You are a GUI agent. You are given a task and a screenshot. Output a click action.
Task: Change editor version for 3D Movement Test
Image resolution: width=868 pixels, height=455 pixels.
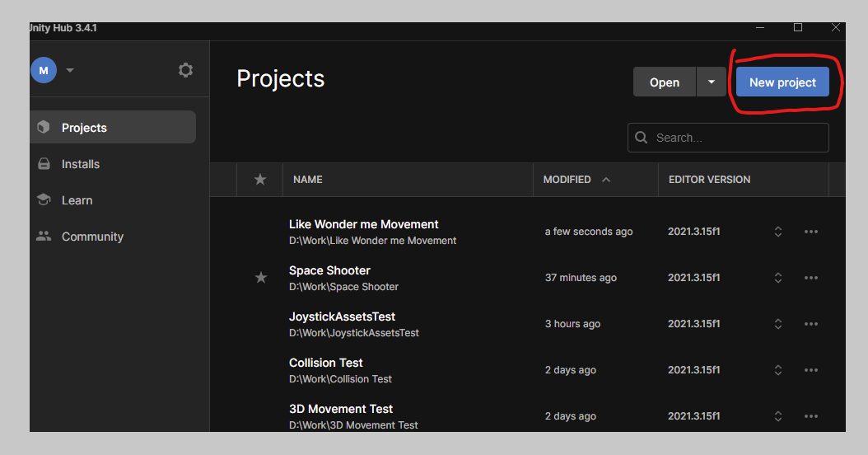tap(777, 416)
